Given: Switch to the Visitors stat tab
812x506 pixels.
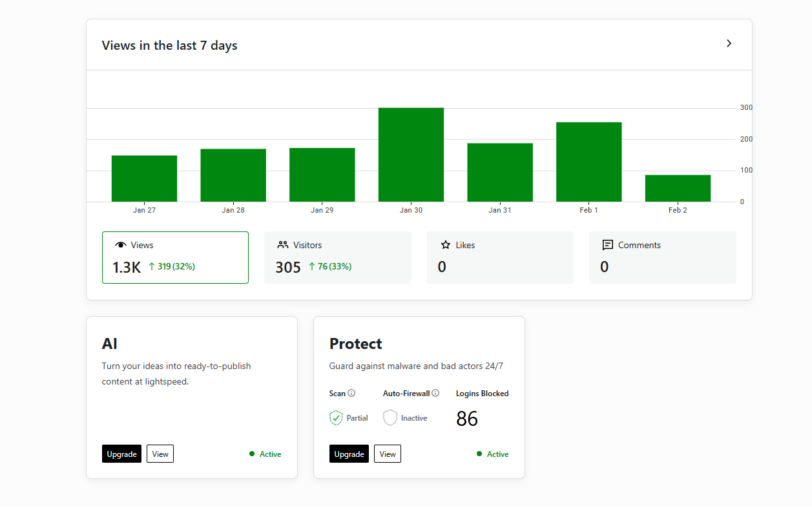Looking at the screenshot, I should [x=337, y=257].
